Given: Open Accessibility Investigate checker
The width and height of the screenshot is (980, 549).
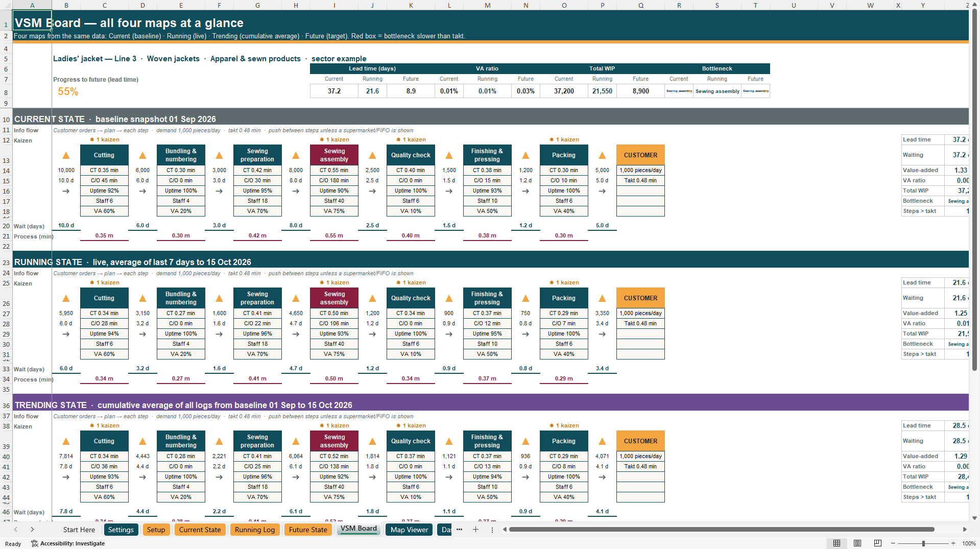Looking at the screenshot, I should 67,543.
